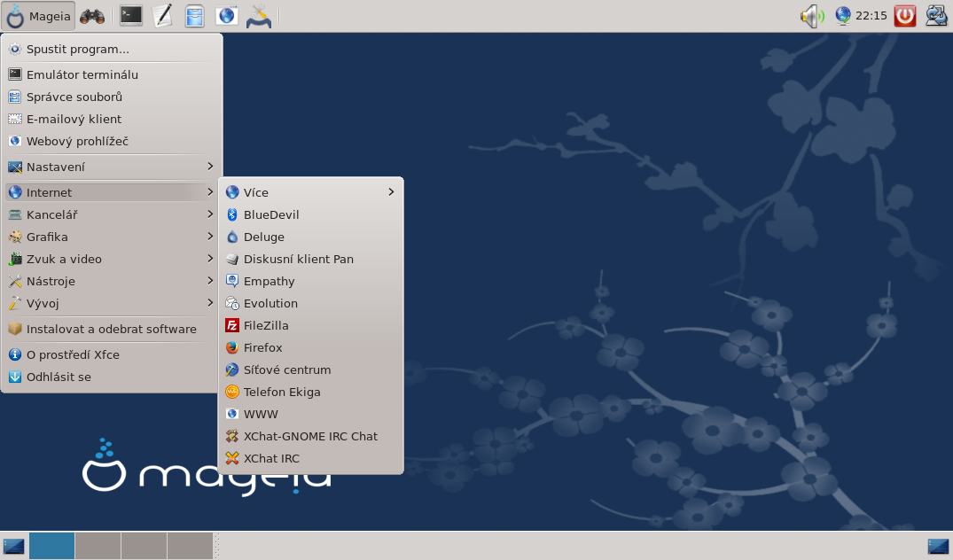This screenshot has height=560, width=953.
Task: Switch to the first (blue) workspace
Action: (x=51, y=546)
